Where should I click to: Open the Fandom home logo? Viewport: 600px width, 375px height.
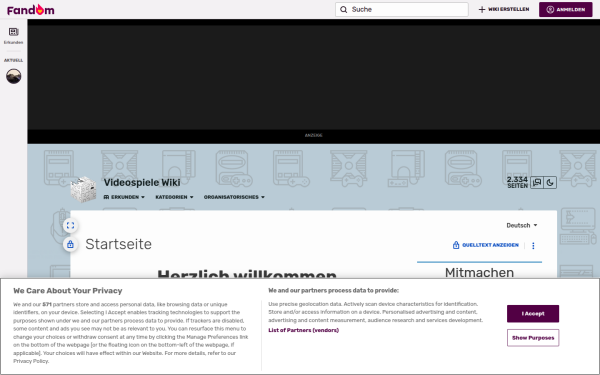pos(31,10)
